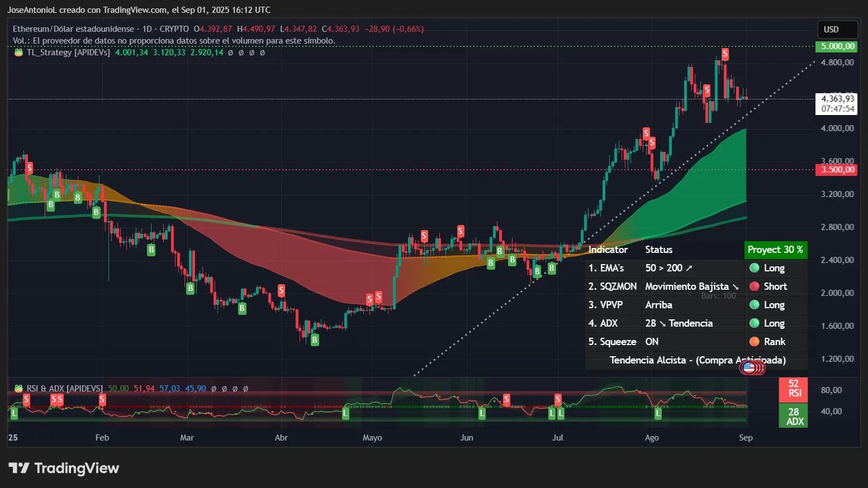The image size is (868, 488).
Task: Click the Jul label on the time axis
Action: click(x=557, y=438)
